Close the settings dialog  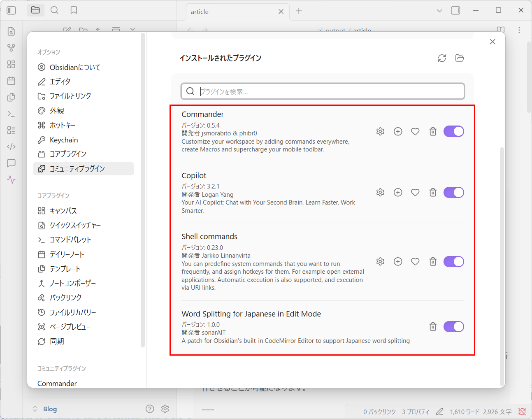tap(493, 42)
